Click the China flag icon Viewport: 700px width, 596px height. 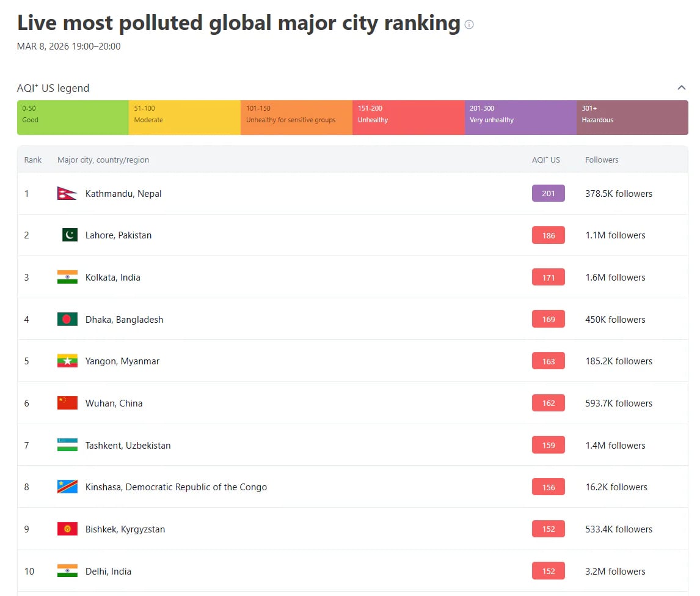(67, 403)
